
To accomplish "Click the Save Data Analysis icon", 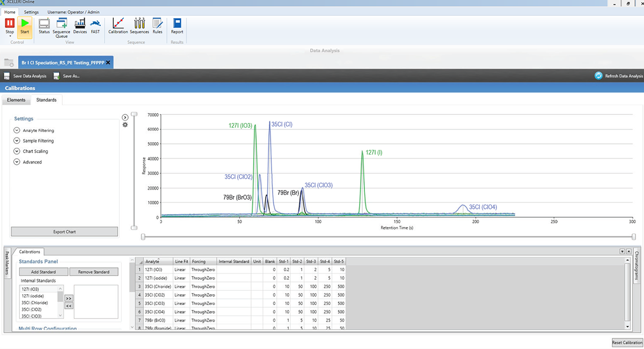I will pyautogui.click(x=7, y=76).
